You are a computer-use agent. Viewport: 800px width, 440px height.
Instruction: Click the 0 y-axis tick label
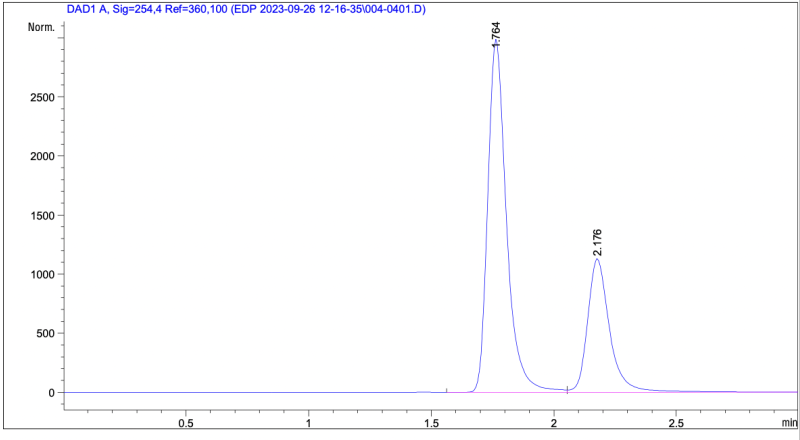(x=52, y=393)
